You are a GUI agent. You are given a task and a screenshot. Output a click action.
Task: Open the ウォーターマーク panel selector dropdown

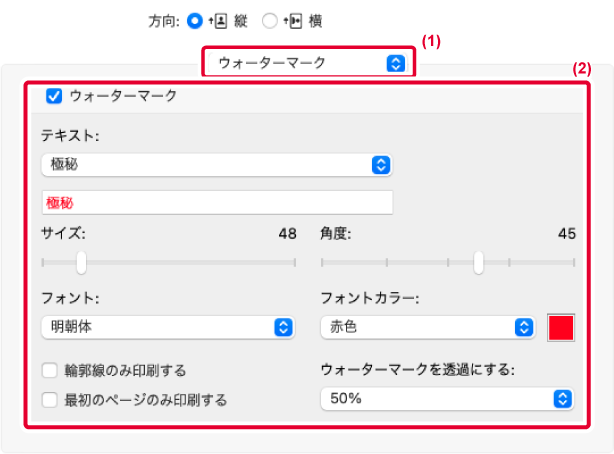[307, 63]
